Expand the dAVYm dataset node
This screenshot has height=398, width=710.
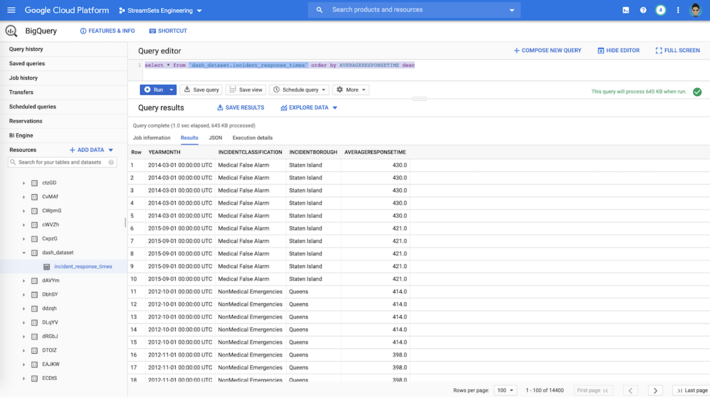[24, 281]
